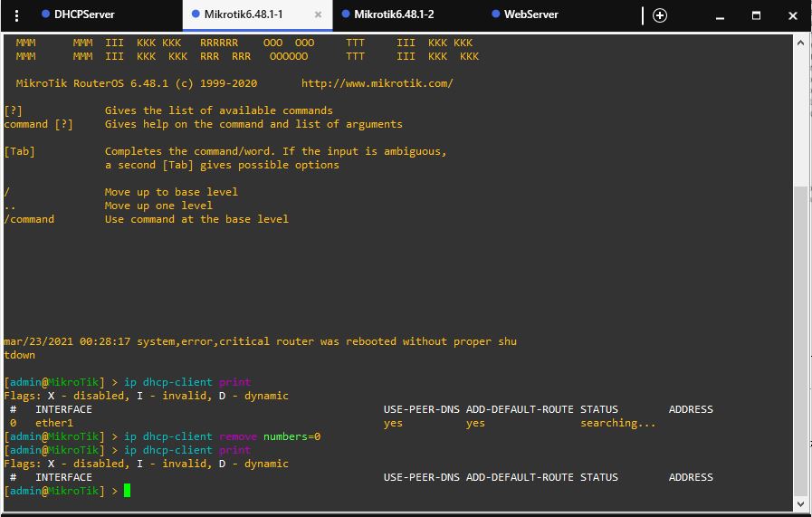The image size is (812, 517).
Task: Click 'Move up one level' help text
Action: tap(158, 206)
